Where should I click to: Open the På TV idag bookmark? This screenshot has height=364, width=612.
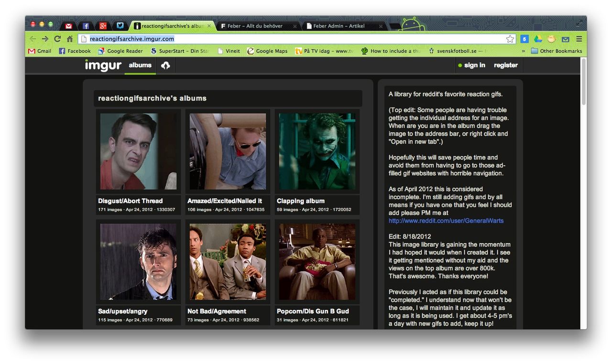324,51
